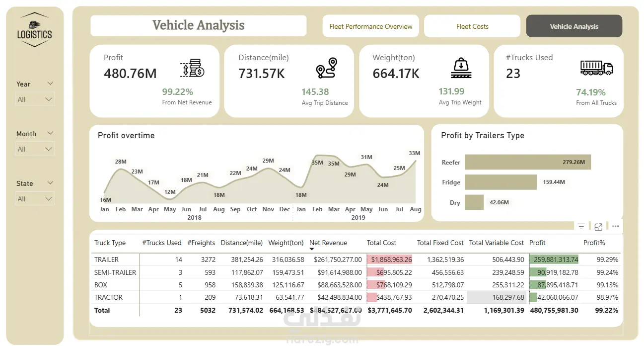The image size is (644, 346).
Task: Switch to Fleet Costs page
Action: [x=472, y=26]
